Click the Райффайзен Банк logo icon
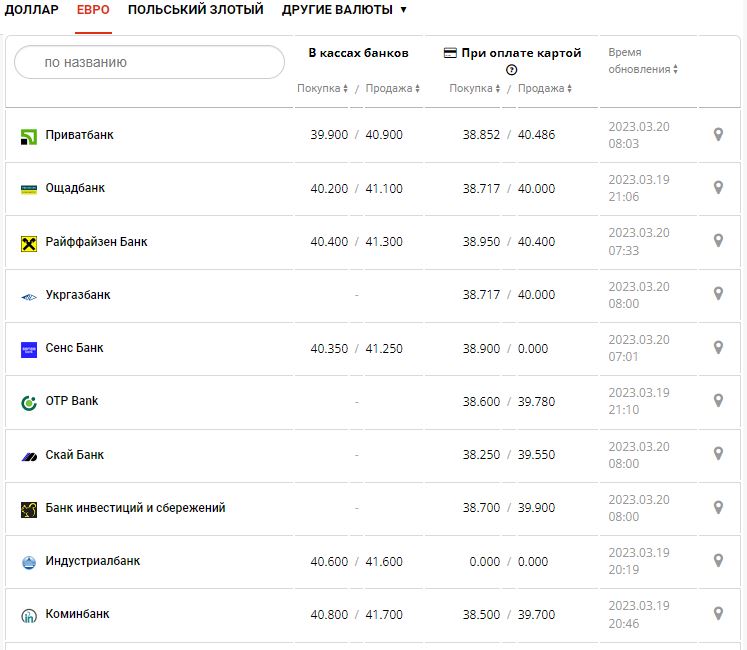This screenshot has width=747, height=650. click(29, 243)
